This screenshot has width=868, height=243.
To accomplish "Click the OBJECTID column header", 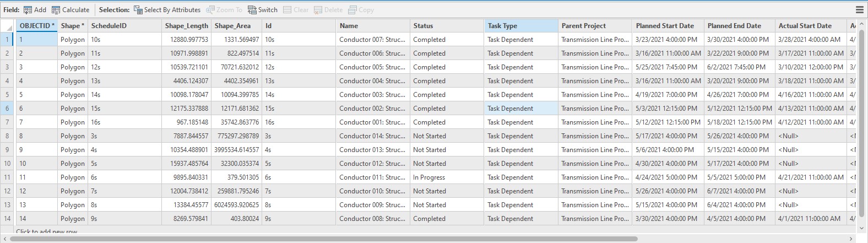I will (x=37, y=26).
